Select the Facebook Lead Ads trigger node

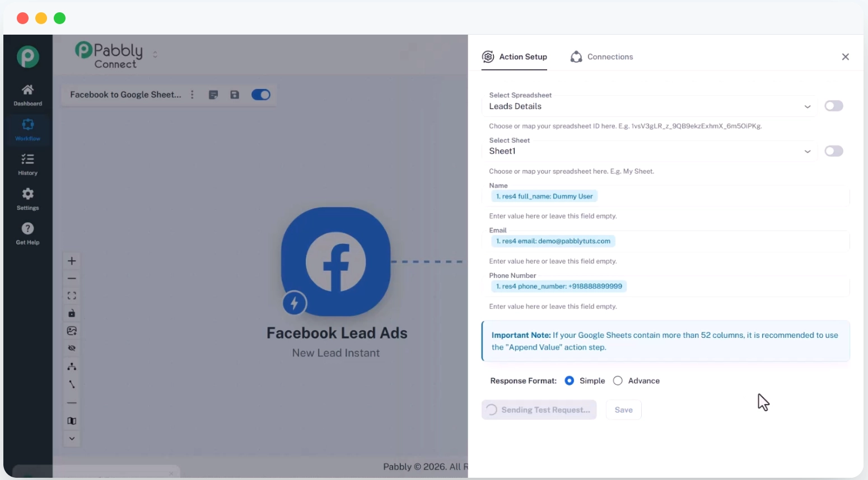336,261
